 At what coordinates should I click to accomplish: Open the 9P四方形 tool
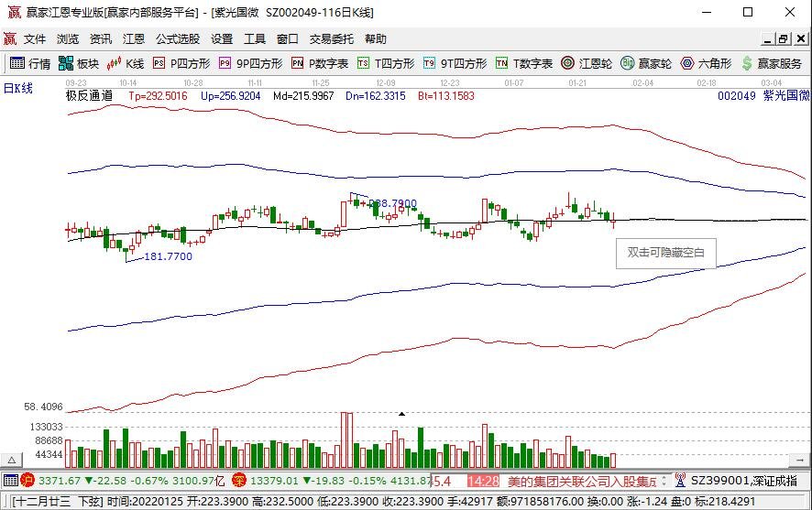tap(250, 63)
